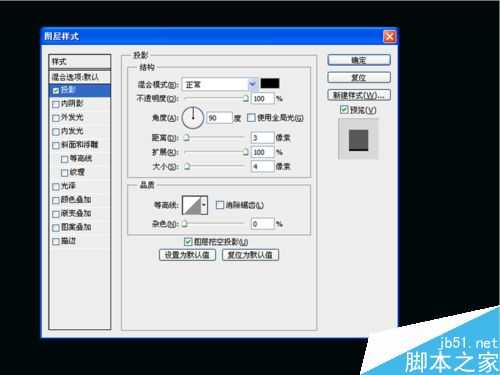The width and height of the screenshot is (500, 375).
Task: Click the contour curve thumbnail
Action: pos(192,205)
